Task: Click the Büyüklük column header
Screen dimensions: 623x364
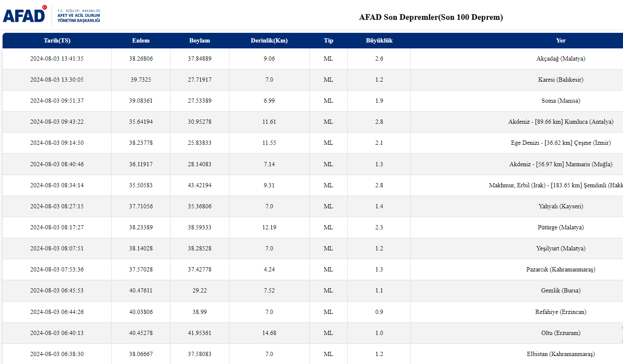Action: click(379, 40)
